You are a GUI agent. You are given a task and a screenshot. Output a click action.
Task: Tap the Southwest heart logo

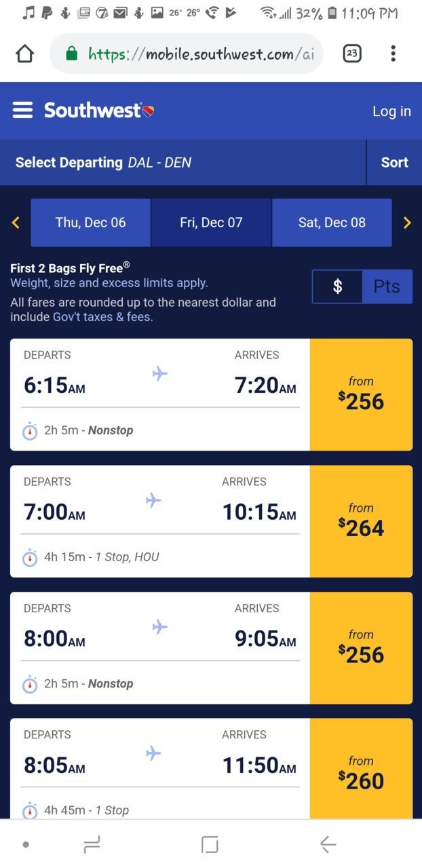click(149, 111)
